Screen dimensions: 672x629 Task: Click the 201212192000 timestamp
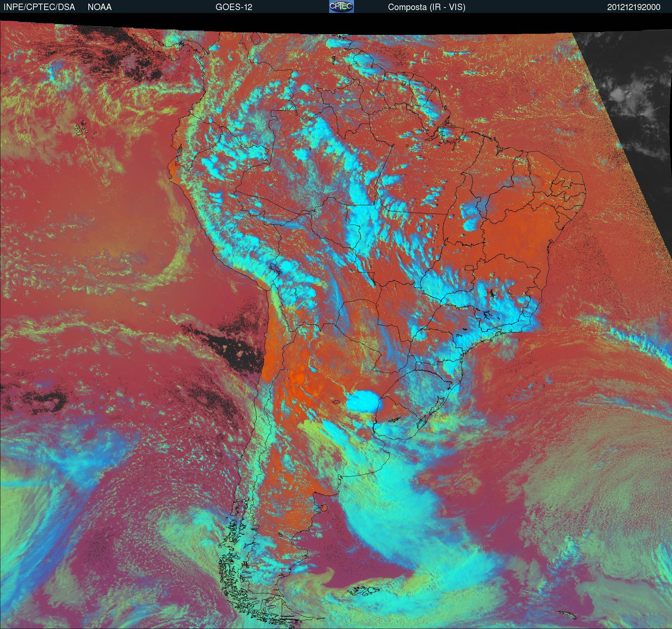[634, 7]
